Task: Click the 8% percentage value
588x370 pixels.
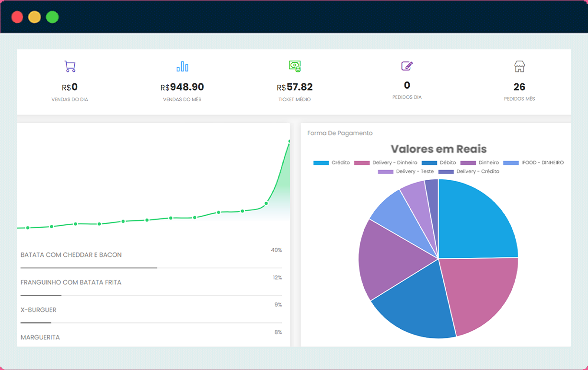Action: tap(278, 332)
